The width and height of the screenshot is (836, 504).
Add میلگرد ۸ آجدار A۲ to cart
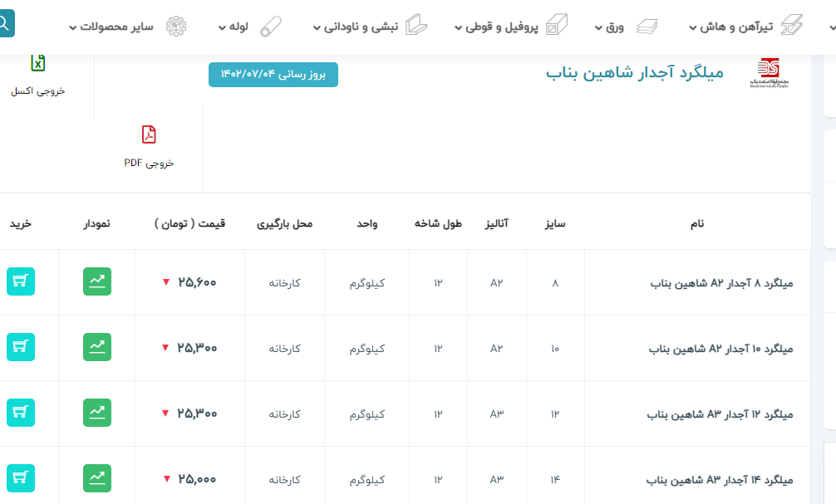point(21,282)
